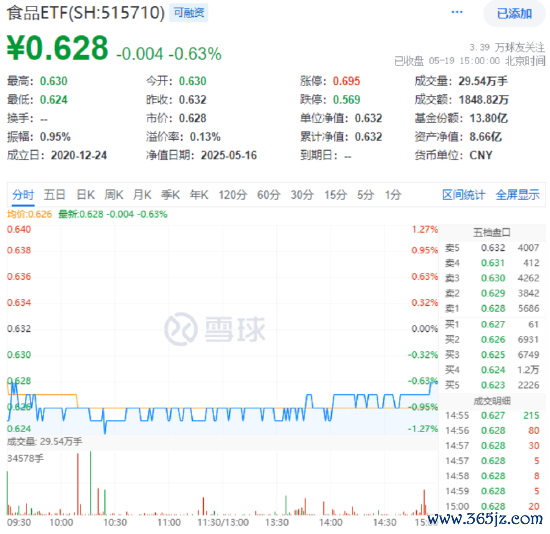
Task: Click the ¥0.628 current price
Action: [58, 48]
